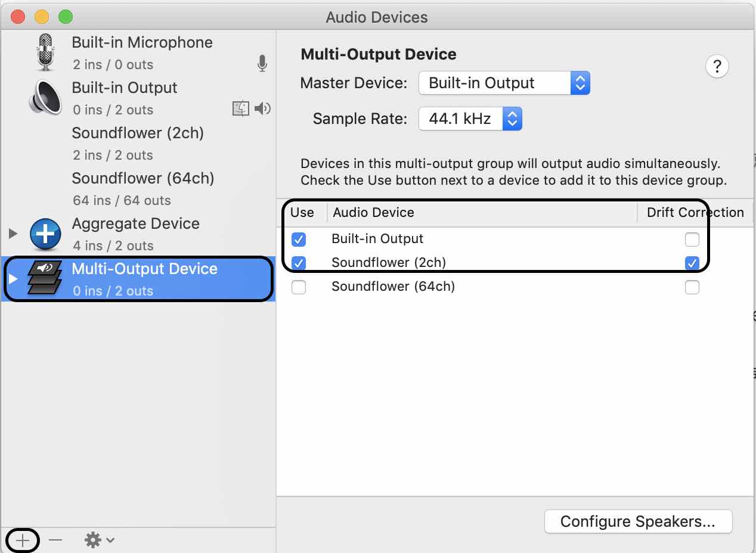756x553 pixels.
Task: Click the Audio Device column header
Action: pyautogui.click(x=482, y=213)
